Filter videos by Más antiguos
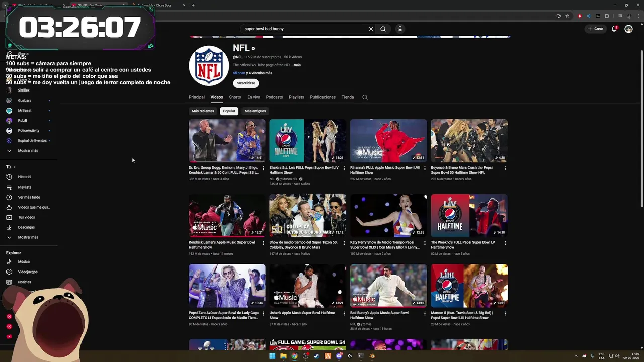Screen dimensions: 644x362 [x=255, y=111]
